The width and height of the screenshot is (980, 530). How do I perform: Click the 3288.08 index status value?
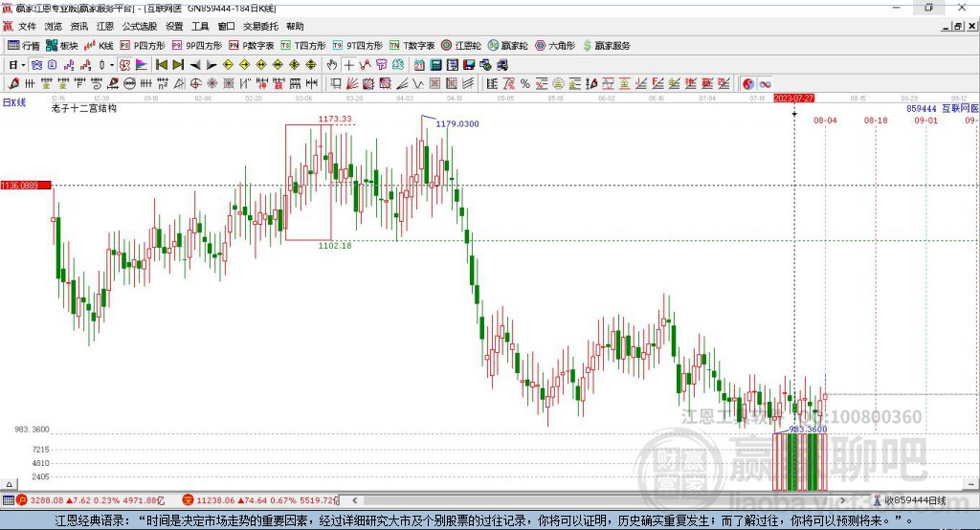tap(47, 500)
